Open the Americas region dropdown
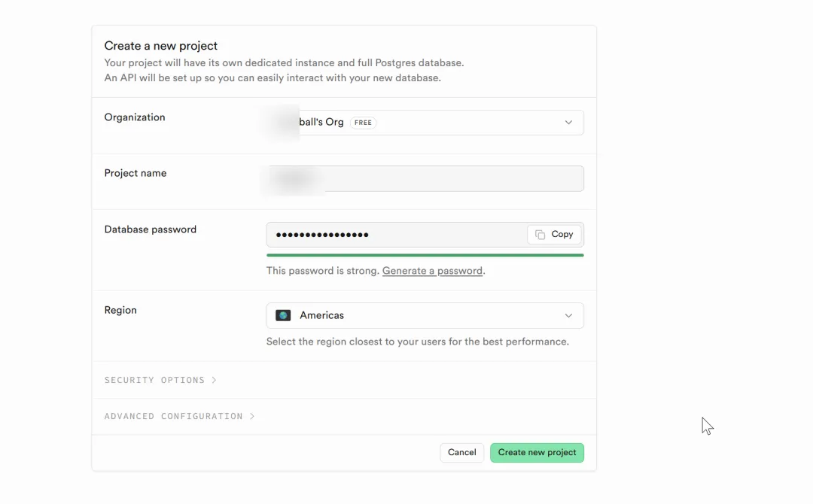Image resolution: width=813 pixels, height=504 pixels. [x=425, y=316]
